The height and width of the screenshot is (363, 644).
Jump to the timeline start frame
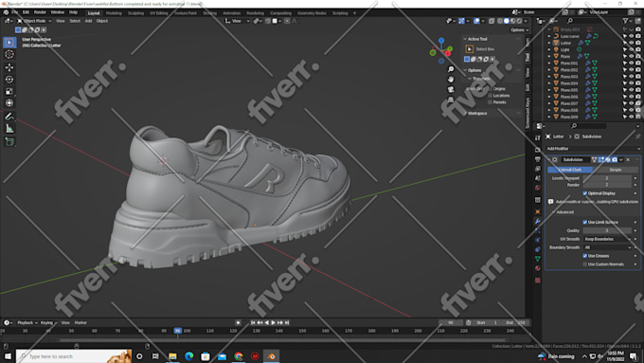point(253,322)
